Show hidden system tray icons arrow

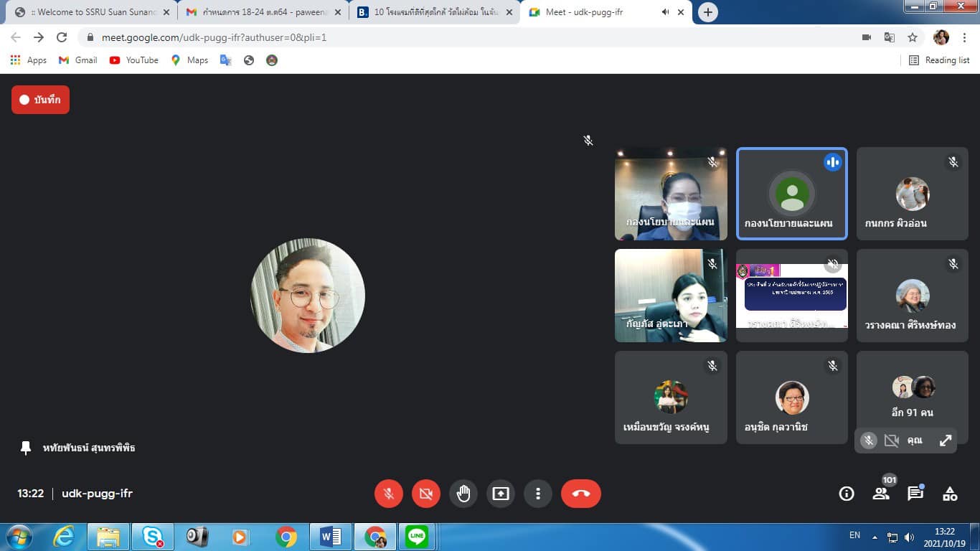click(875, 537)
